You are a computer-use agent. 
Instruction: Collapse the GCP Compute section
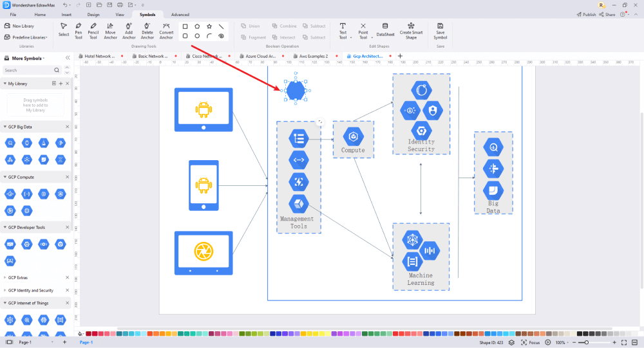click(5, 178)
